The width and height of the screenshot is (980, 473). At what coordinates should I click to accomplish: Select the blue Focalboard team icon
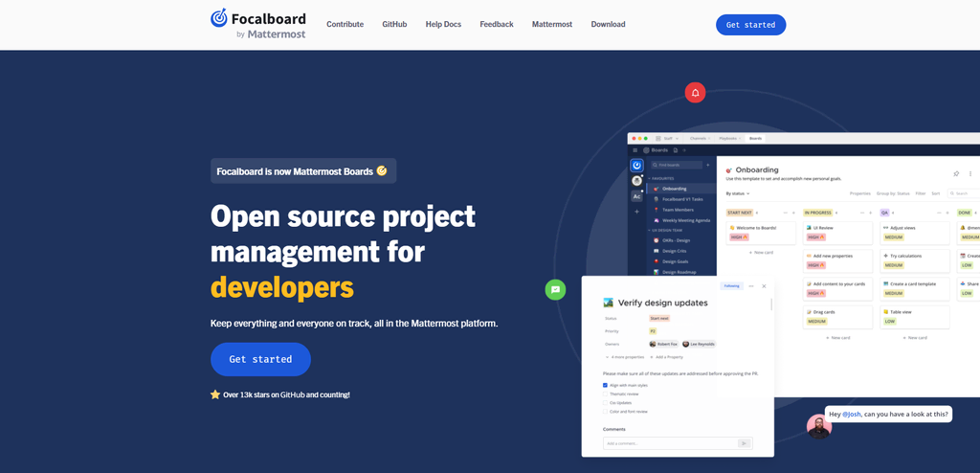pyautogui.click(x=636, y=166)
